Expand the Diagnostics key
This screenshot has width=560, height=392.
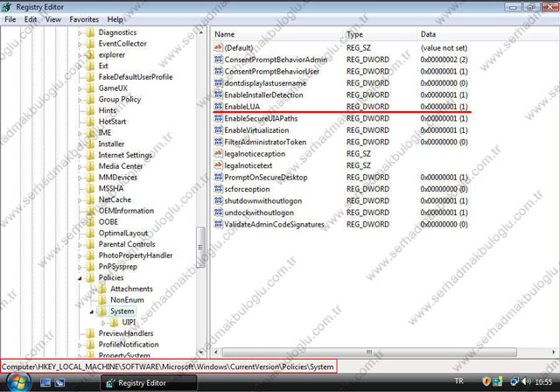coord(80,33)
